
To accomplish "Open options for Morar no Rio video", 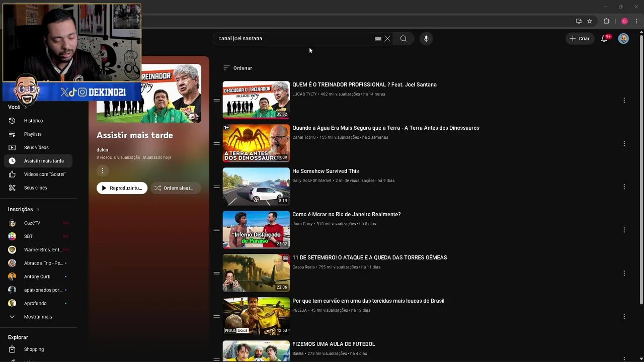I will point(624,230).
